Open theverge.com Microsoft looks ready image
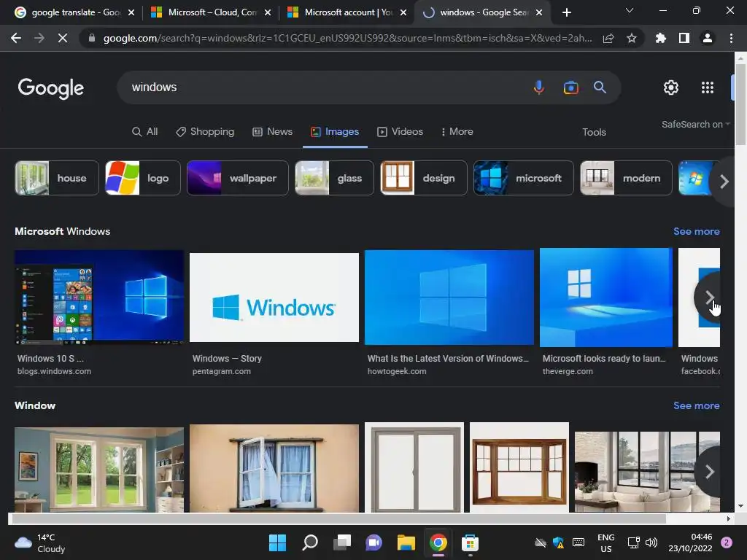Viewport: 747px width, 560px height. pos(606,297)
